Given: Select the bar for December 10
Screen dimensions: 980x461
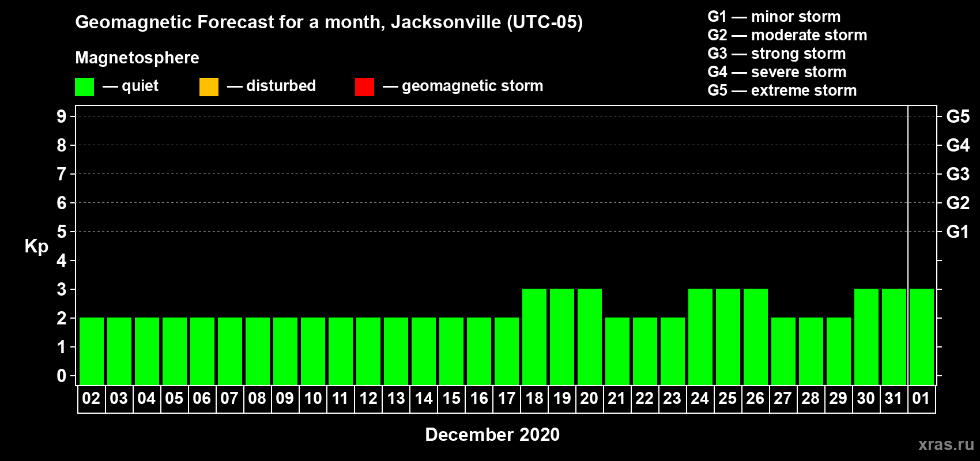Looking at the screenshot, I should pyautogui.click(x=313, y=351).
